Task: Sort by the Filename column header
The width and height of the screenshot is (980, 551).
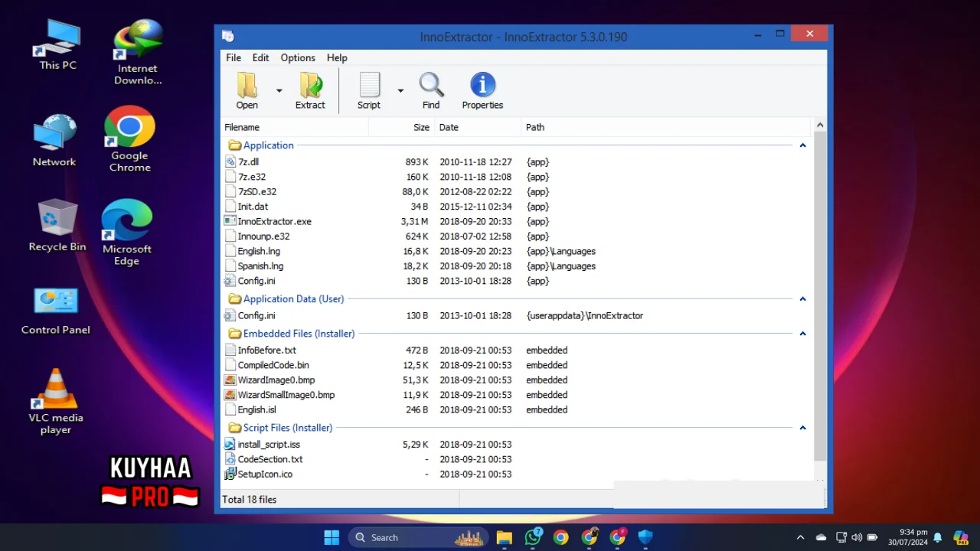Action: 295,127
